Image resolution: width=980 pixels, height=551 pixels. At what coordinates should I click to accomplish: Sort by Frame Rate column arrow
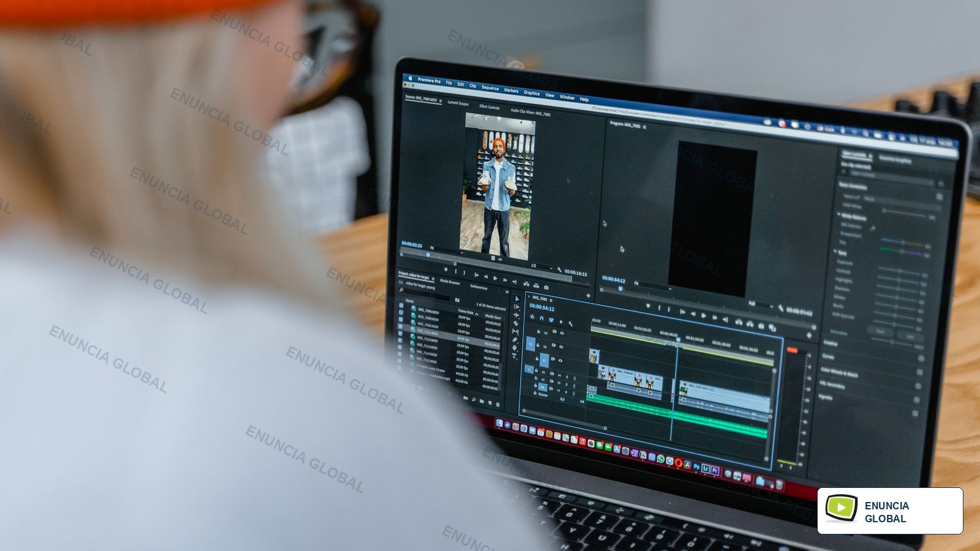tap(477, 314)
